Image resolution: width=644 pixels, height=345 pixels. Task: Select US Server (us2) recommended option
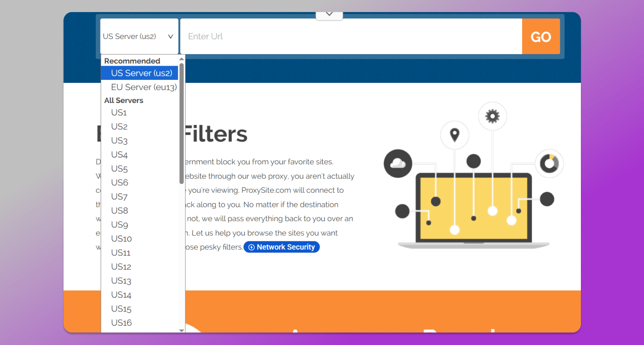[141, 73]
